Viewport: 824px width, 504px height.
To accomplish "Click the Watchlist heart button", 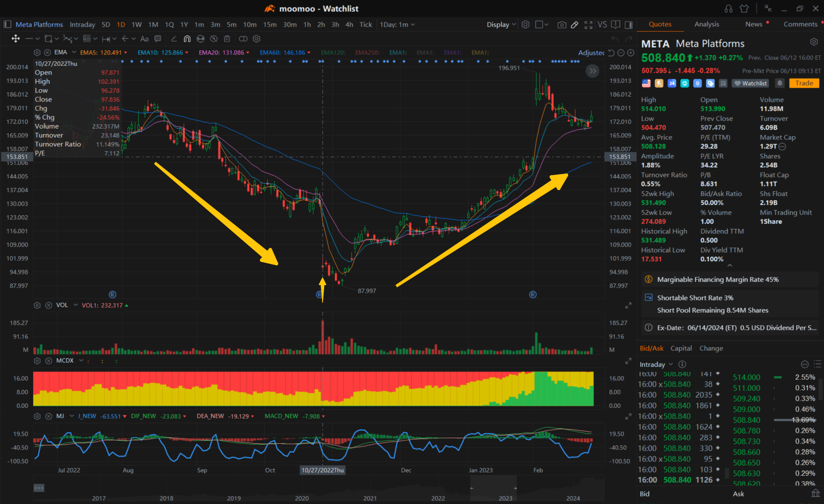I will click(x=750, y=83).
